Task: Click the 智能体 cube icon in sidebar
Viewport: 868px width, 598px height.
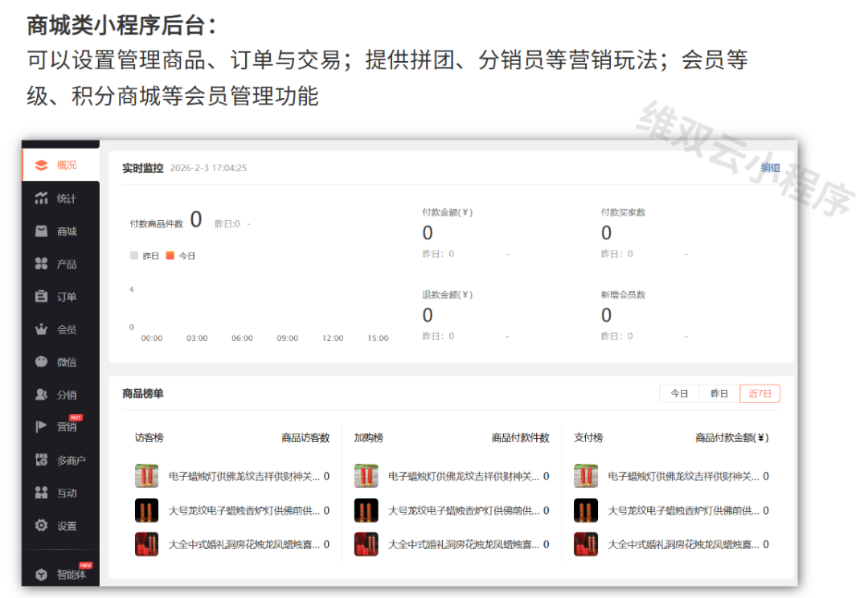Action: 42,574
